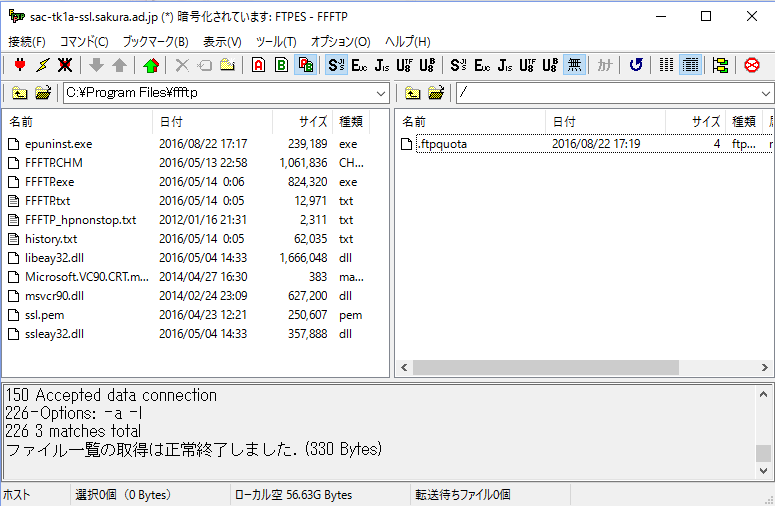Screen dimensions: 775x506
Task: Toggle half-width kana conversion (カナ) button
Action: click(x=604, y=65)
